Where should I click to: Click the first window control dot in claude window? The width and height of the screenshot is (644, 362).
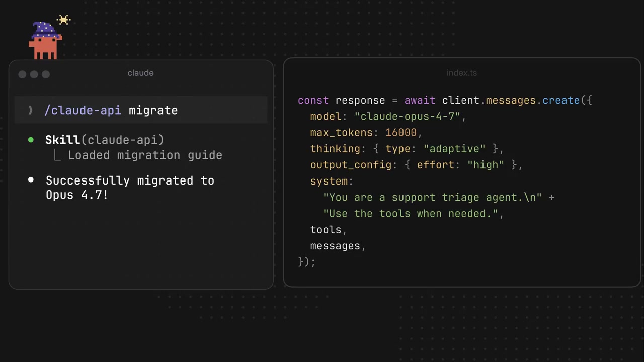pos(22,74)
